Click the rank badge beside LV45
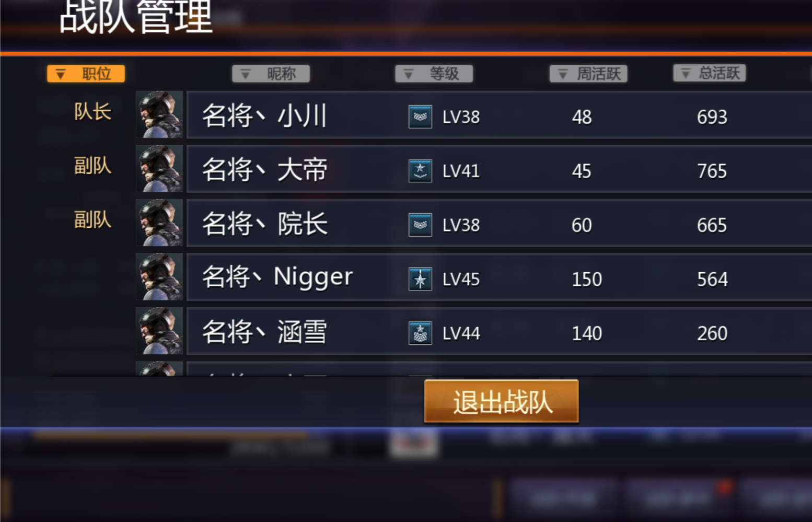This screenshot has width=812, height=522. pos(420,279)
